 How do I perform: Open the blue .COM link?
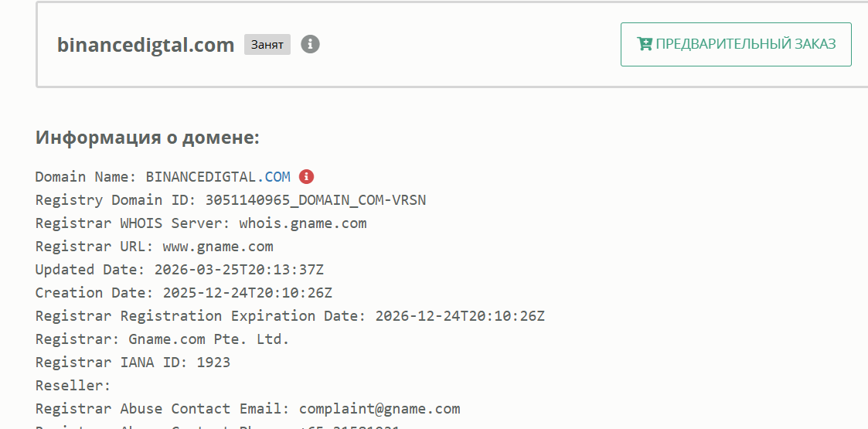(x=274, y=177)
